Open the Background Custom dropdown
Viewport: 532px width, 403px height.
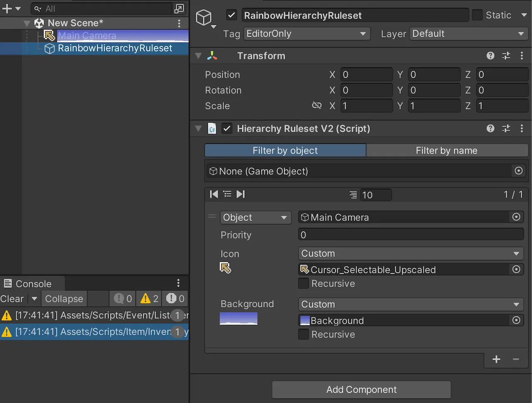point(411,304)
